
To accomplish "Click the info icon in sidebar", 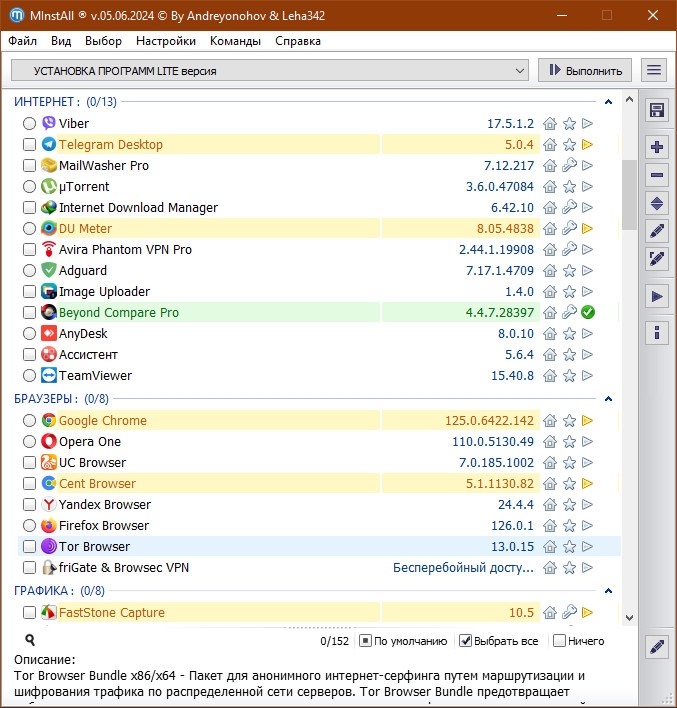I will click(657, 333).
